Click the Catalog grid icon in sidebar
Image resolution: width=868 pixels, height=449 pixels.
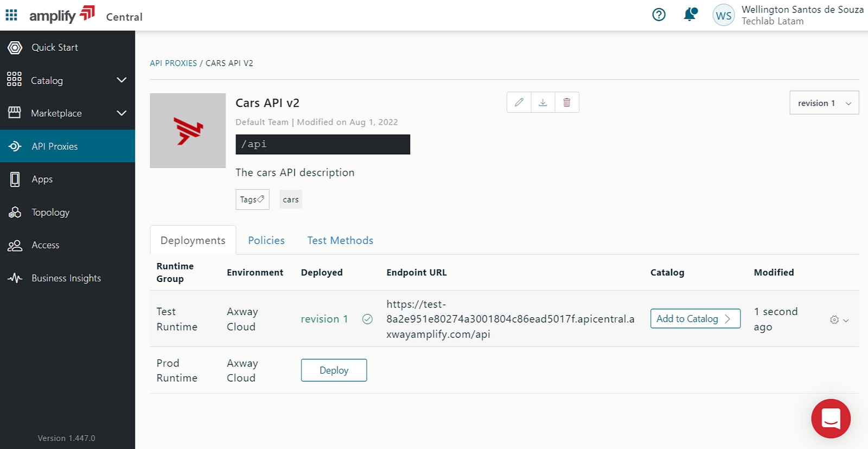coord(14,79)
